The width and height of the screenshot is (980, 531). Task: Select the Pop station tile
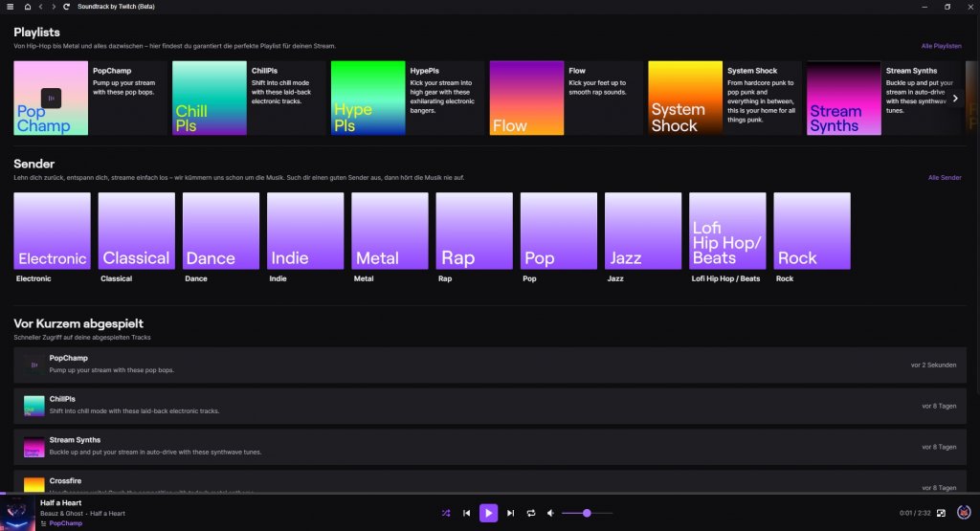pyautogui.click(x=558, y=231)
